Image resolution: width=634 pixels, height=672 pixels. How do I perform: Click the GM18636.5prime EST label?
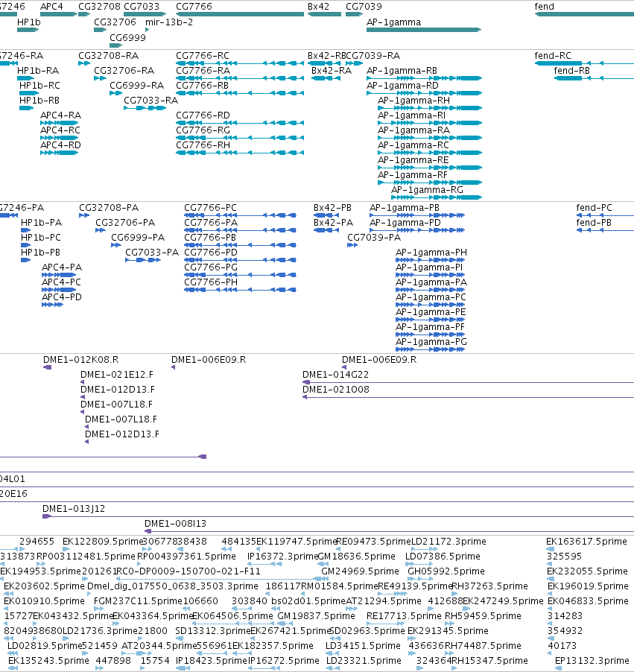point(357,557)
